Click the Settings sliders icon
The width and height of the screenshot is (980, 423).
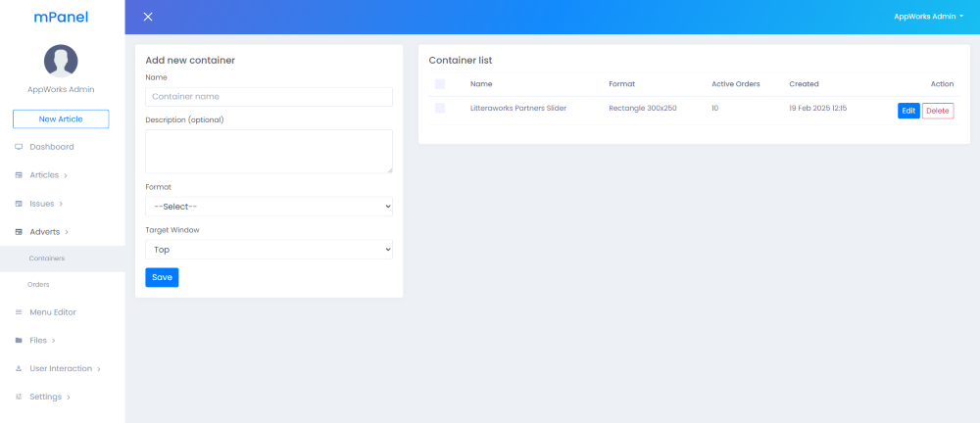(19, 397)
